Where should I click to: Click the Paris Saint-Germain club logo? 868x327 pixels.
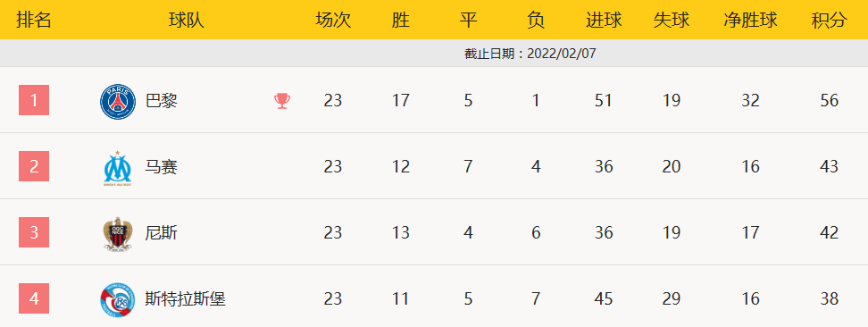pyautogui.click(x=117, y=102)
